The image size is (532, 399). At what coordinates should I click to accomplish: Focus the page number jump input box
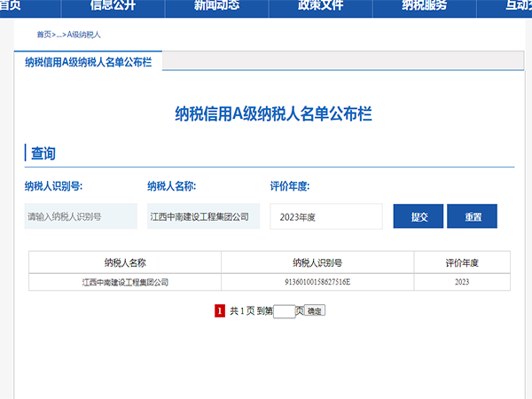pyautogui.click(x=285, y=311)
